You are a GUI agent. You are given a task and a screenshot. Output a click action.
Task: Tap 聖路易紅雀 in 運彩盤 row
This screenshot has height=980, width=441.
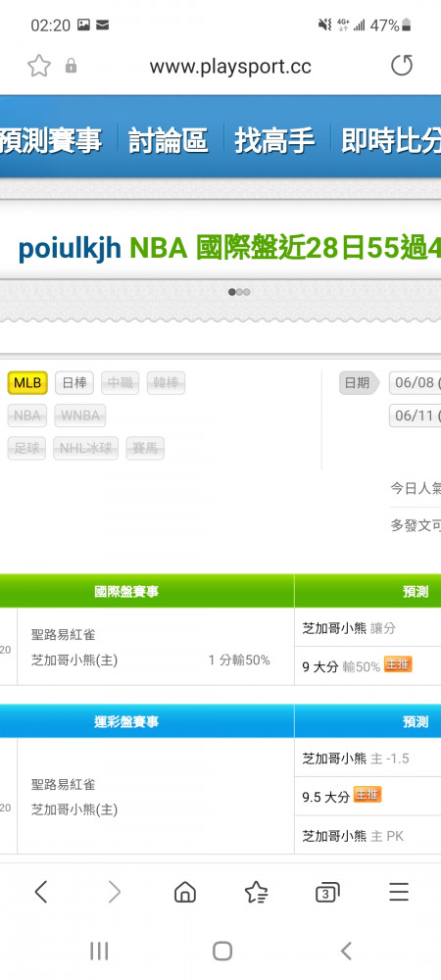click(x=63, y=784)
